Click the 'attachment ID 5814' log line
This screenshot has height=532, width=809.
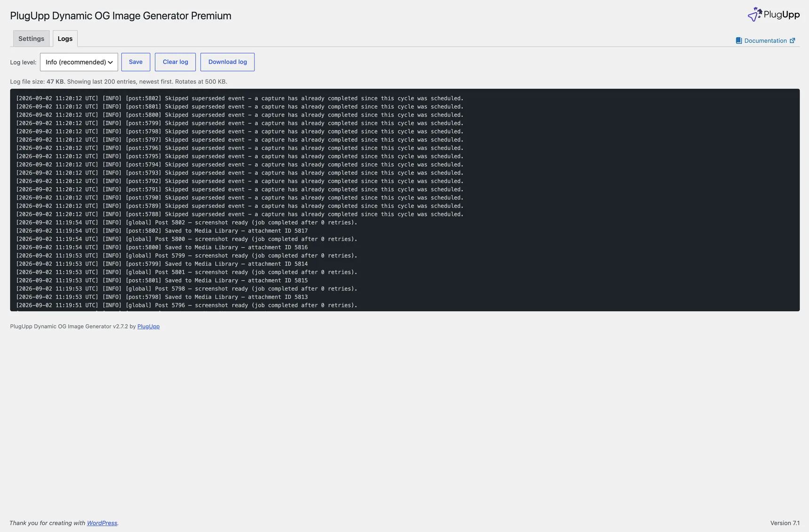point(162,264)
